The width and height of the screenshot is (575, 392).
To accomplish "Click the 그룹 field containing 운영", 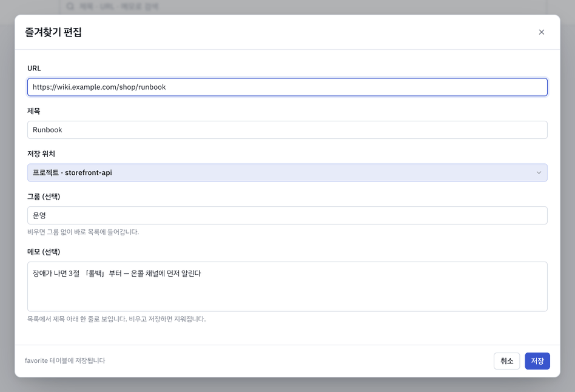I will click(287, 215).
